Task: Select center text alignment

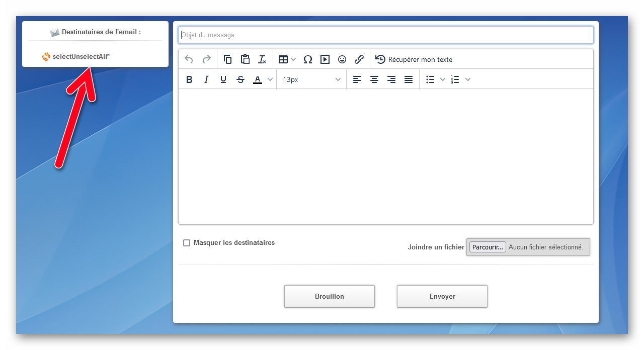Action: pyautogui.click(x=374, y=79)
